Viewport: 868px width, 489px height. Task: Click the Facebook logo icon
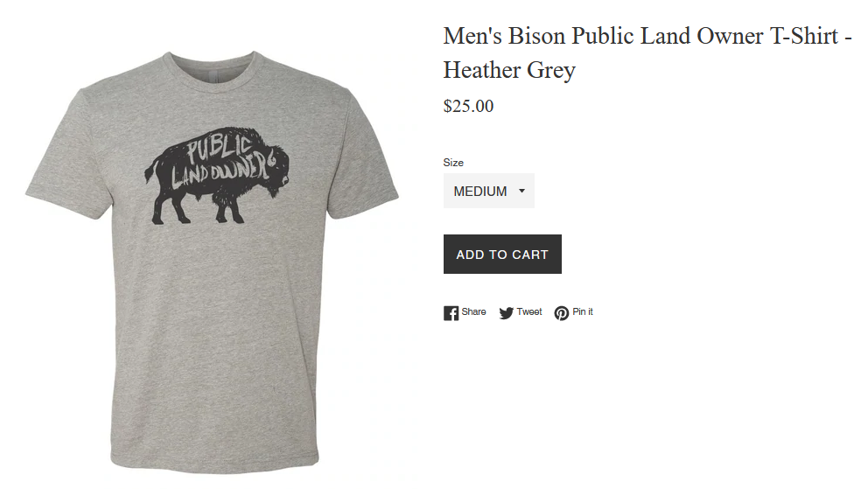[x=451, y=313]
